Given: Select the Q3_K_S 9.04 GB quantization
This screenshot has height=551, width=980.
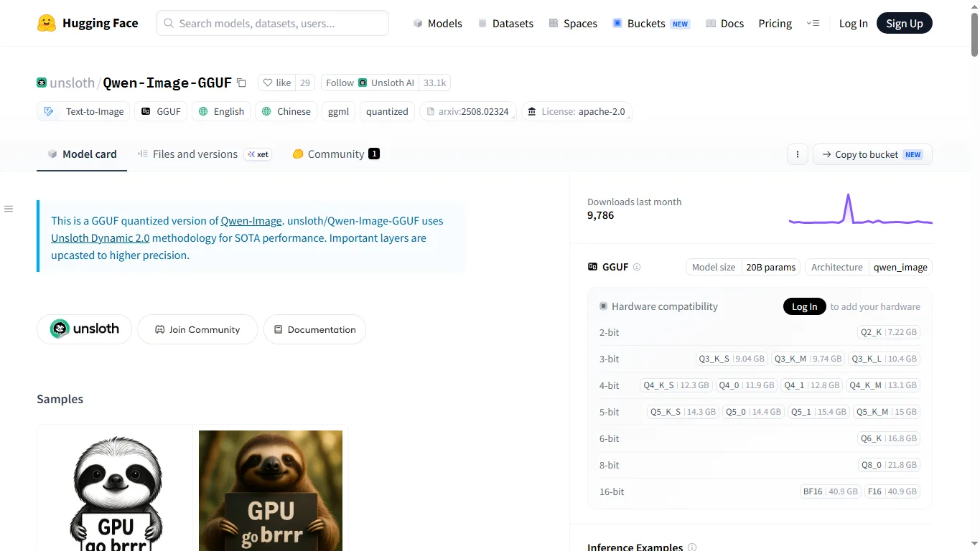Looking at the screenshot, I should point(732,359).
